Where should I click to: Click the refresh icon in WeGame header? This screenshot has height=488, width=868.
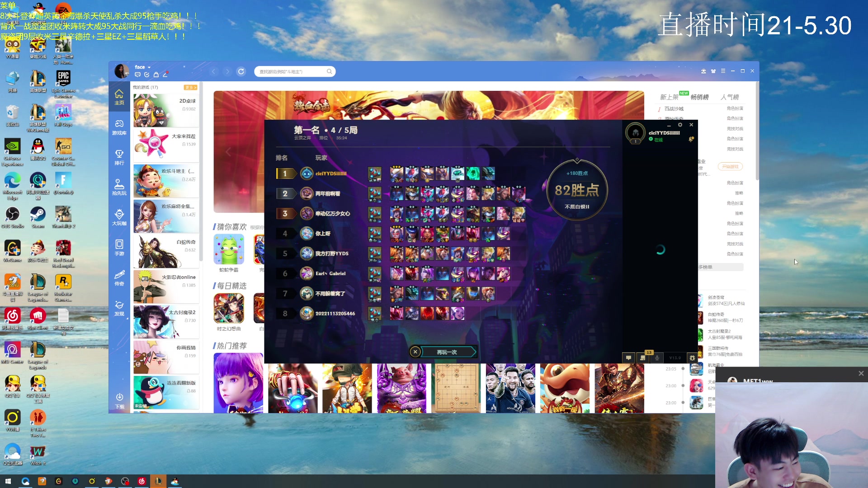pos(241,71)
